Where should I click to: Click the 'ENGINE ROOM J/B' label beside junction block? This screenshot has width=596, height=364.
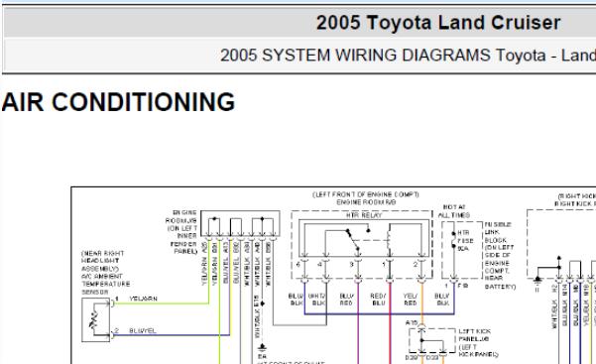pos(181,216)
